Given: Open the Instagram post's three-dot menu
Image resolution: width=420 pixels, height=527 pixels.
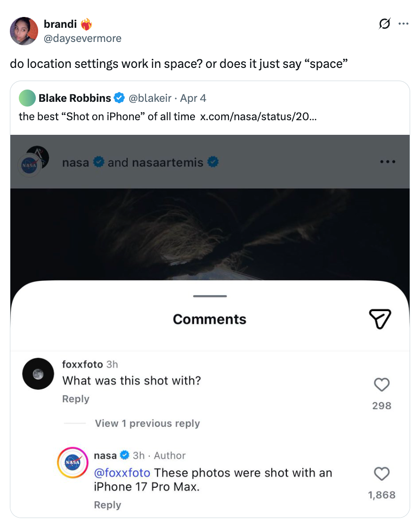Looking at the screenshot, I should (x=388, y=162).
